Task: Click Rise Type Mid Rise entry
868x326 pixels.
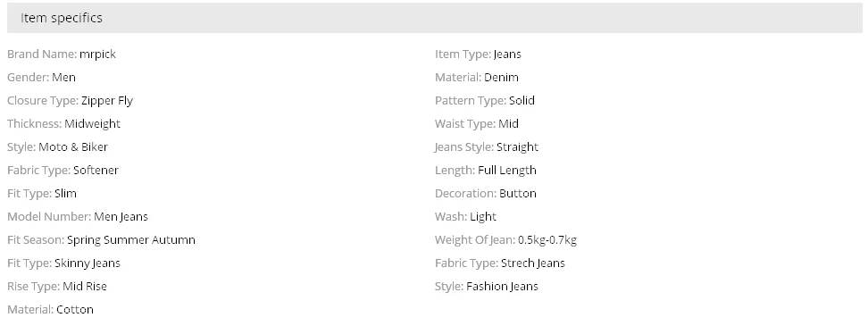Action: [57, 287]
